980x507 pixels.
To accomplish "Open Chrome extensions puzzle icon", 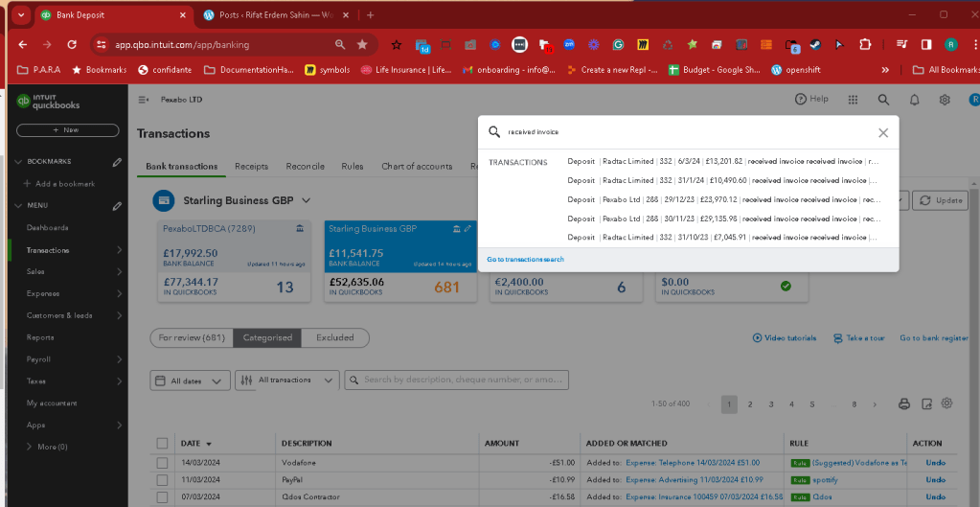I will coord(865,44).
